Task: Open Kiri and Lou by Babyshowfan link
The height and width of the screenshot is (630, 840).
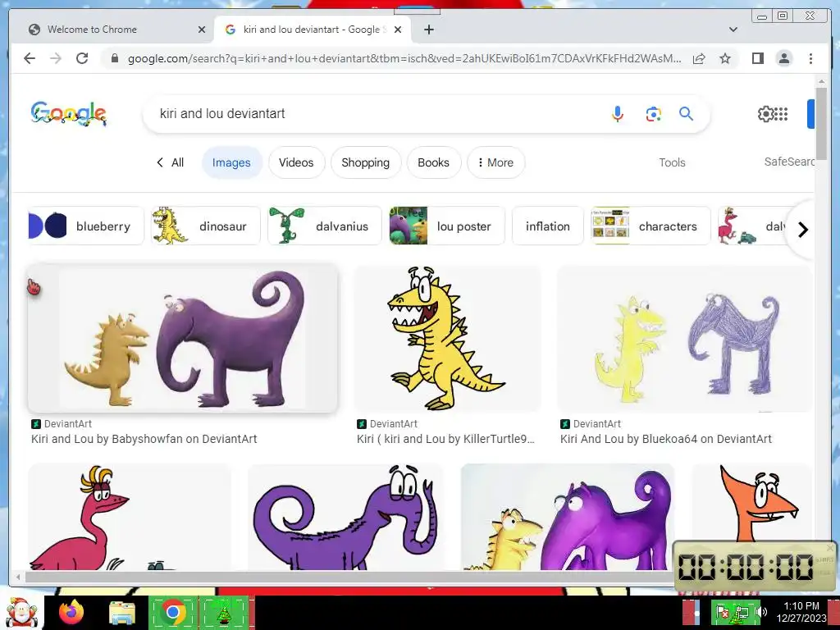Action: coord(144,439)
